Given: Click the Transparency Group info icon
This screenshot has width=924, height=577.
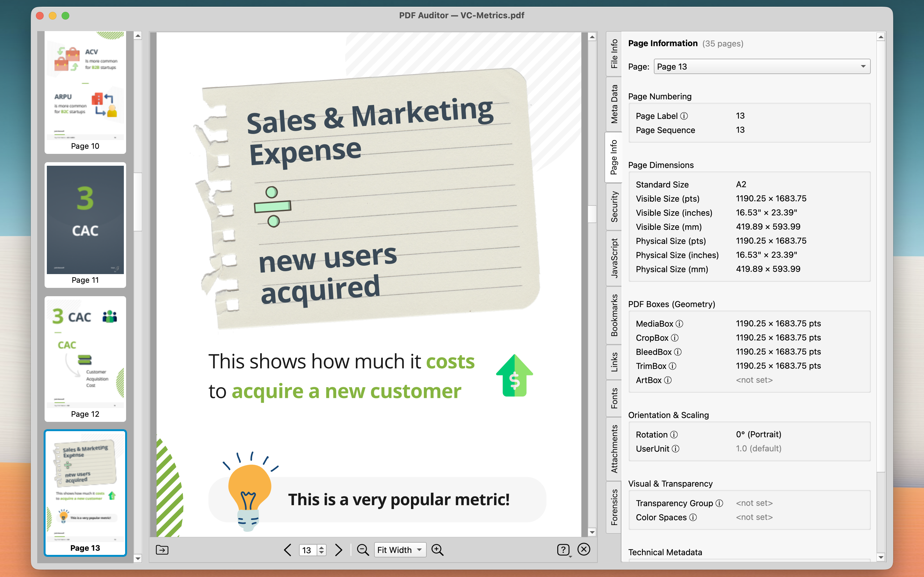Looking at the screenshot, I should 720,503.
